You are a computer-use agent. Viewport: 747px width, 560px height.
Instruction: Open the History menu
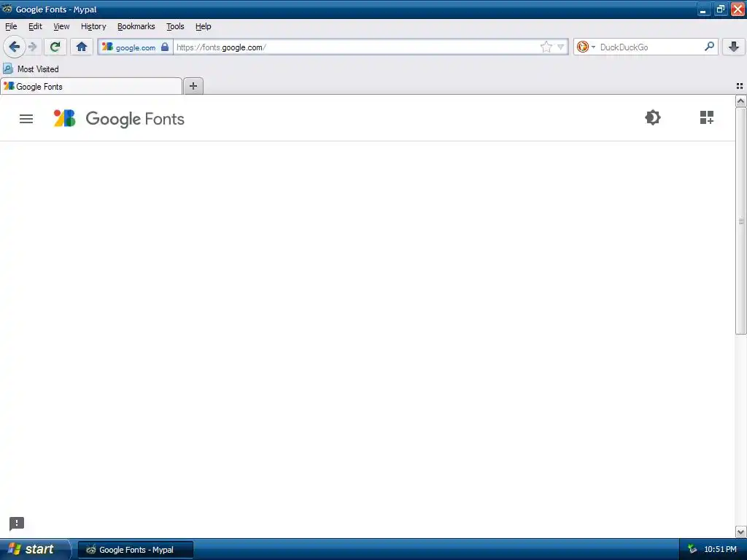pos(93,26)
